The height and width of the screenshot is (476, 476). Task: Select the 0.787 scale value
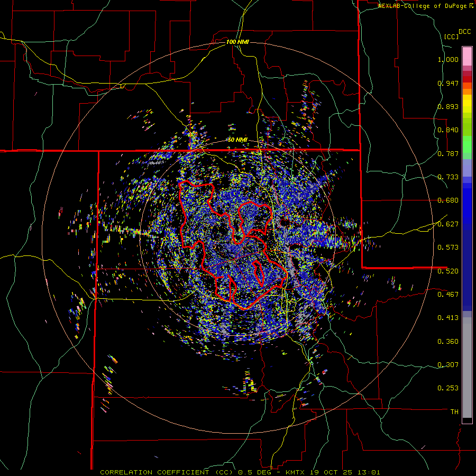tap(448, 153)
